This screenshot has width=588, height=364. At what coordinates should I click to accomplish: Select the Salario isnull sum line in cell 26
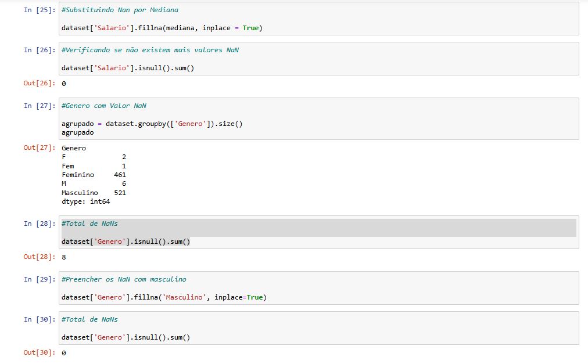pyautogui.click(x=127, y=68)
